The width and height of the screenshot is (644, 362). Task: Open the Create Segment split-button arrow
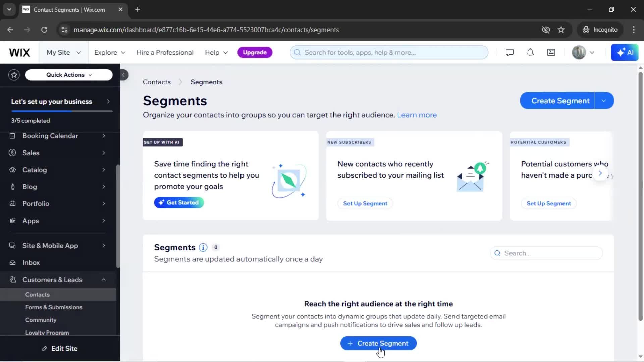pos(604,101)
